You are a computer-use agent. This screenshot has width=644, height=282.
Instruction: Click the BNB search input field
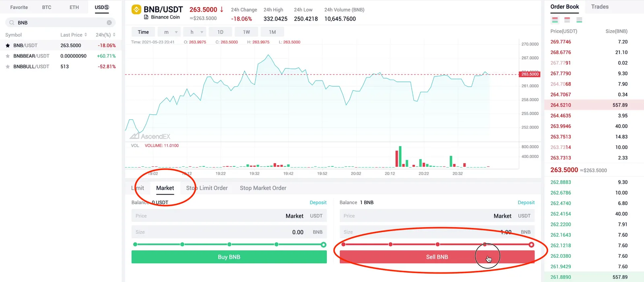pos(60,23)
